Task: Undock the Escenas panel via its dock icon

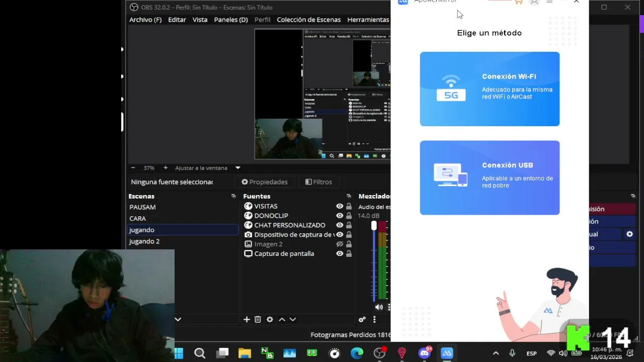Action: coord(233,196)
